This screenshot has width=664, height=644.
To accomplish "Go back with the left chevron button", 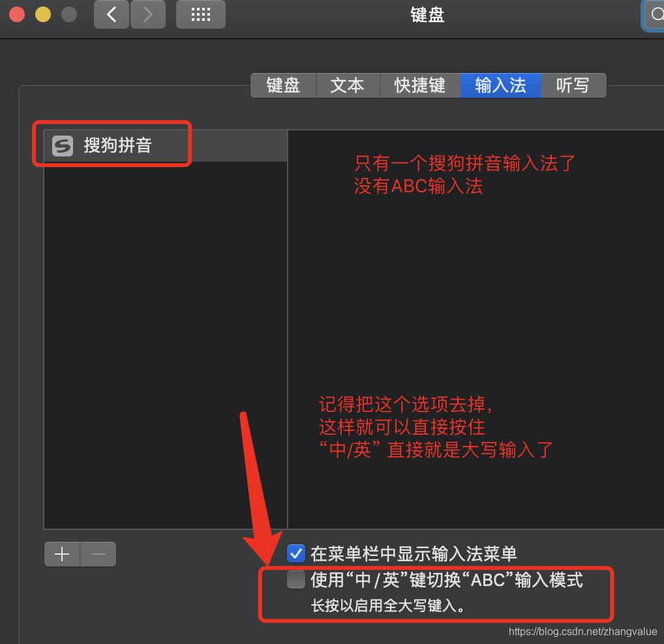I will (x=112, y=14).
